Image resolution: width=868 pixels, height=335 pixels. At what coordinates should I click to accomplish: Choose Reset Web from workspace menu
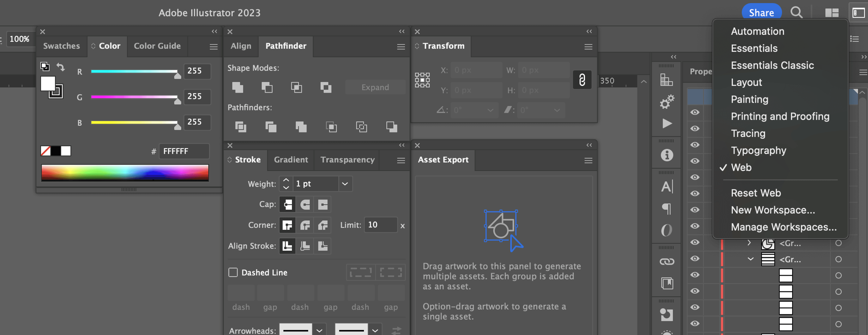(x=756, y=193)
